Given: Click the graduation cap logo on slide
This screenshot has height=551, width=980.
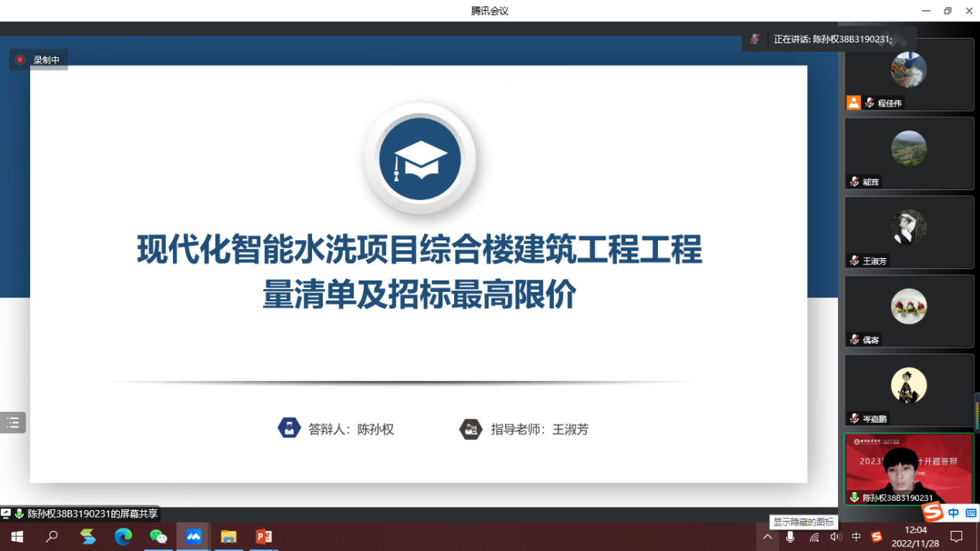Looking at the screenshot, I should click(x=419, y=160).
